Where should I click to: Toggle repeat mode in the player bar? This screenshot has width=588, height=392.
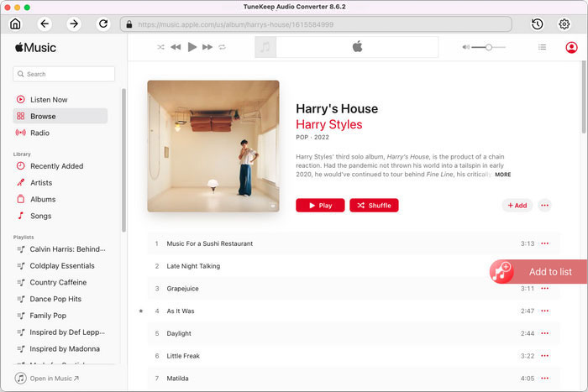click(x=223, y=47)
